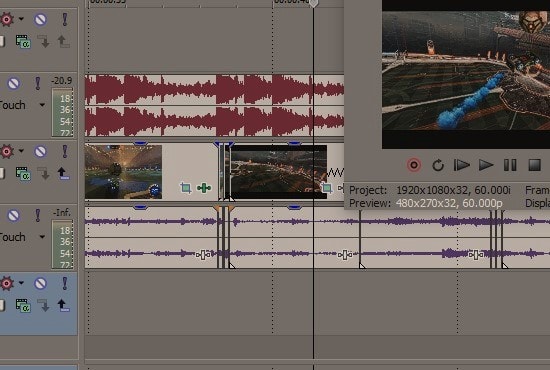Click the video preview image
The width and height of the screenshot is (550, 370).
[x=466, y=74]
